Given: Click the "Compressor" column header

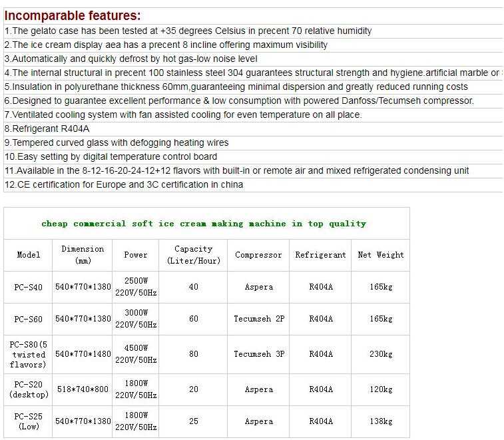Looking at the screenshot, I should tap(258, 255).
